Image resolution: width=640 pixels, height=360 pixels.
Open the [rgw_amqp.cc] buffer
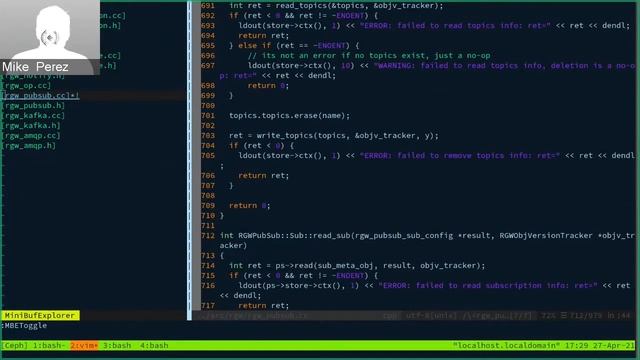(x=31, y=136)
